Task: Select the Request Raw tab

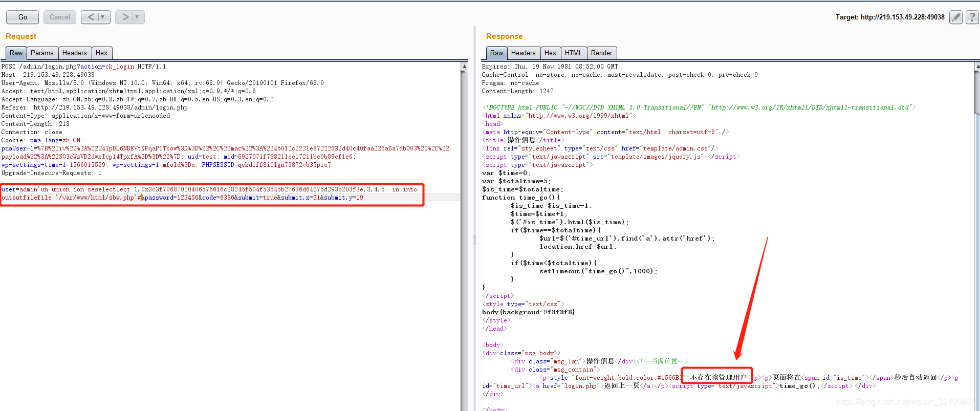Action: (16, 53)
